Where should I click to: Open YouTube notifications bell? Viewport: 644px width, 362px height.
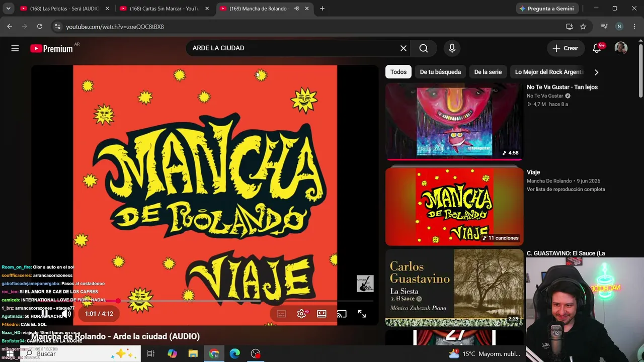(x=597, y=48)
